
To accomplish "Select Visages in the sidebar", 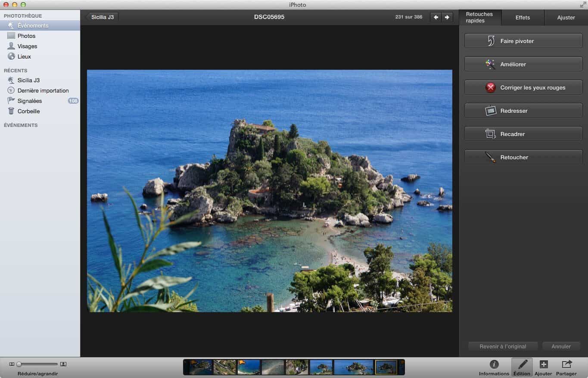I will [27, 46].
